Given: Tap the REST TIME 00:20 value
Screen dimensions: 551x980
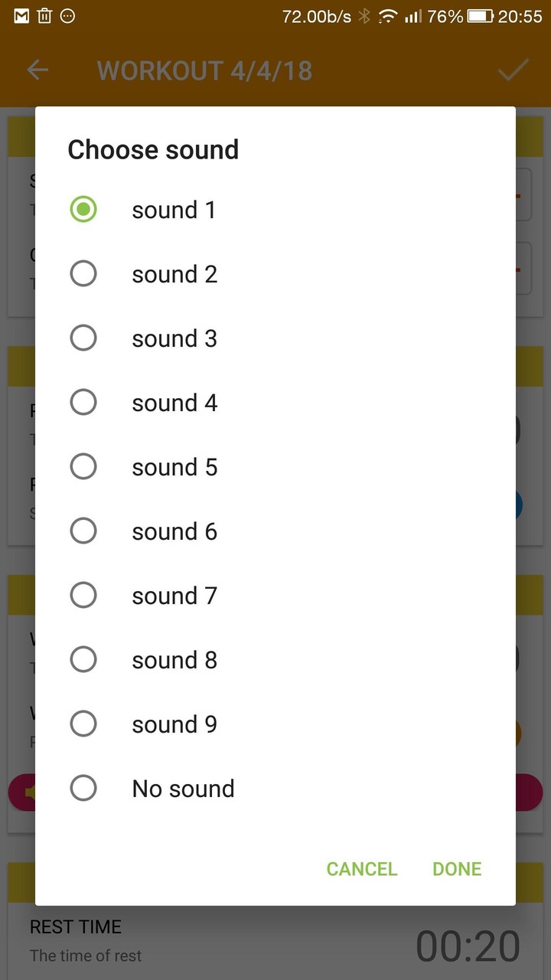Looking at the screenshot, I should (468, 946).
